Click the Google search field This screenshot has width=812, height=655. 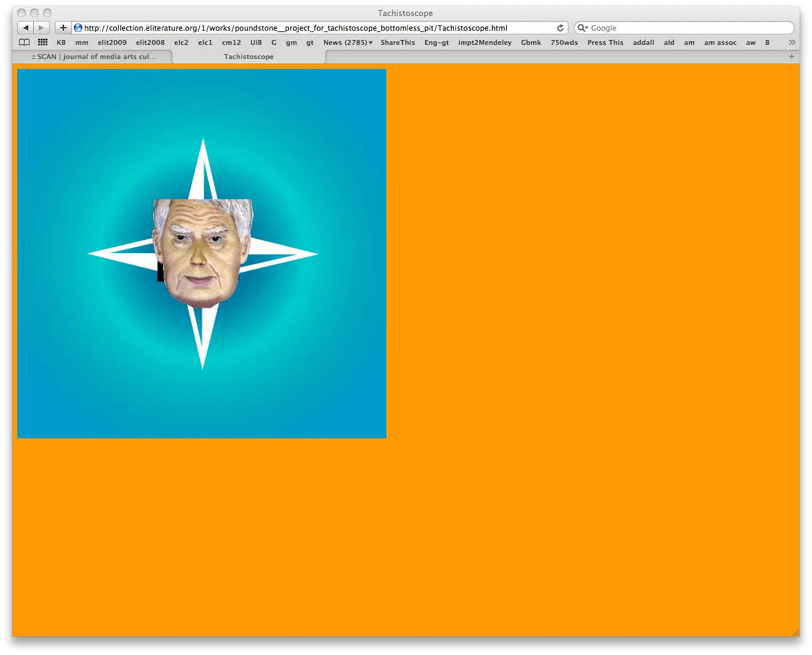[x=689, y=28]
